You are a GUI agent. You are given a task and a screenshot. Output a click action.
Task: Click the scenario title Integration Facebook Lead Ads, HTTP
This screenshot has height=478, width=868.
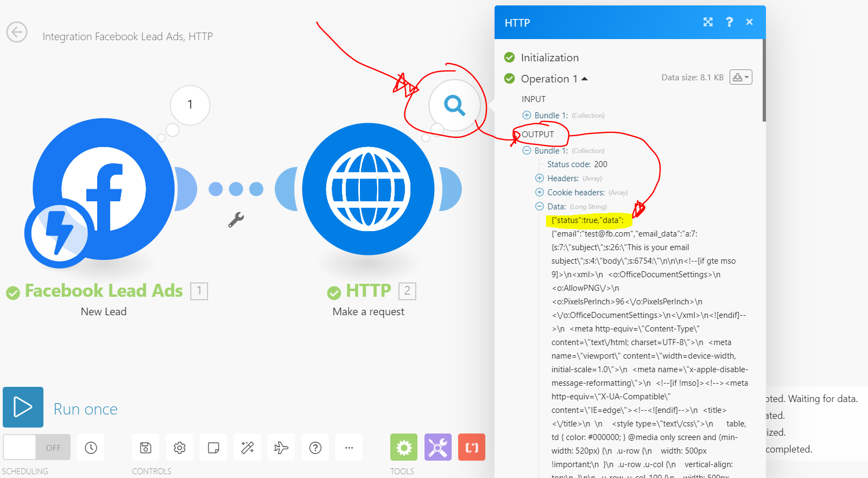pos(128,36)
